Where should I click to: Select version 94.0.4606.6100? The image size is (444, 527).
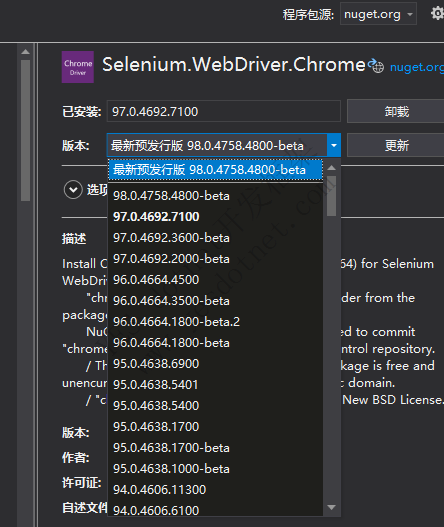point(215,511)
